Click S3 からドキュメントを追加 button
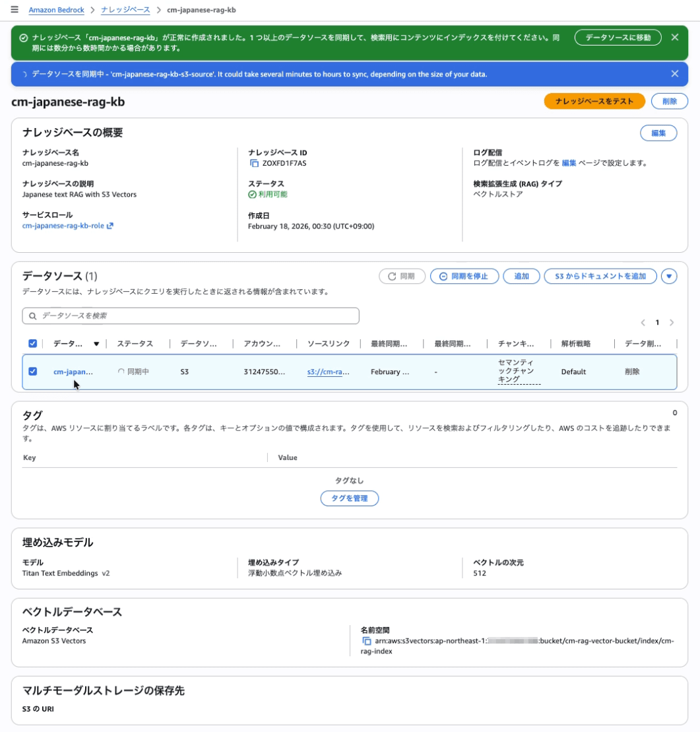Screen dimensions: 700x732 point(600,277)
